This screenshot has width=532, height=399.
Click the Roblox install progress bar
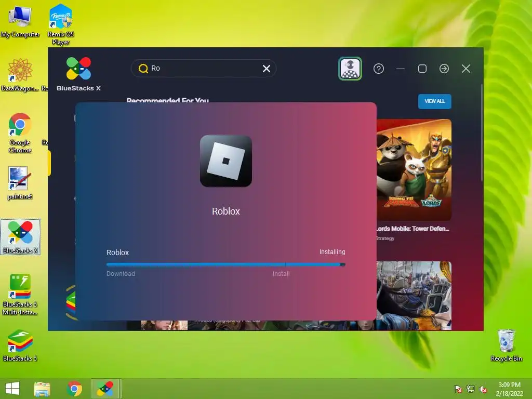226,264
